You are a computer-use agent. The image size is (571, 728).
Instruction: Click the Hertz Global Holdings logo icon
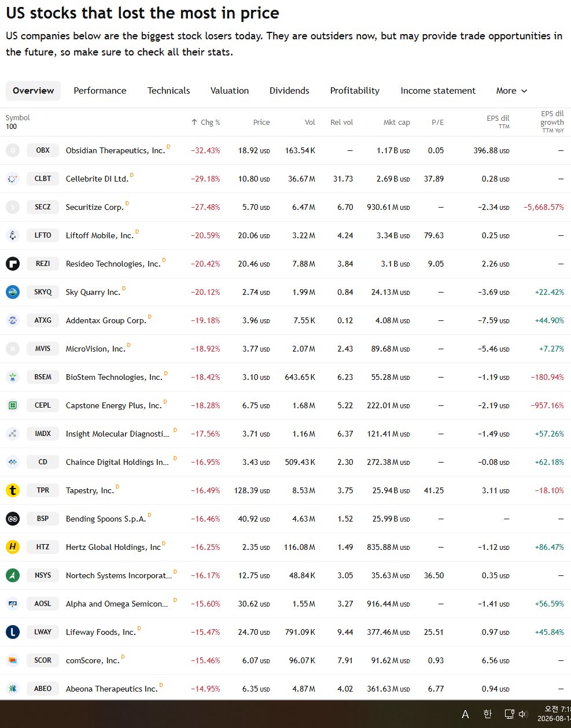pyautogui.click(x=13, y=547)
